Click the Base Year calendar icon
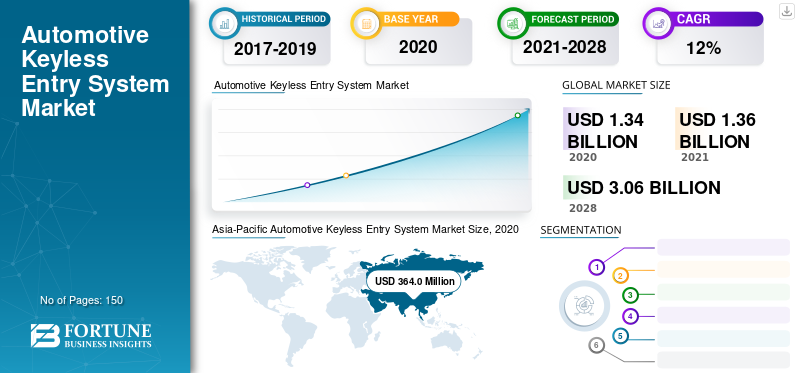 pos(365,23)
